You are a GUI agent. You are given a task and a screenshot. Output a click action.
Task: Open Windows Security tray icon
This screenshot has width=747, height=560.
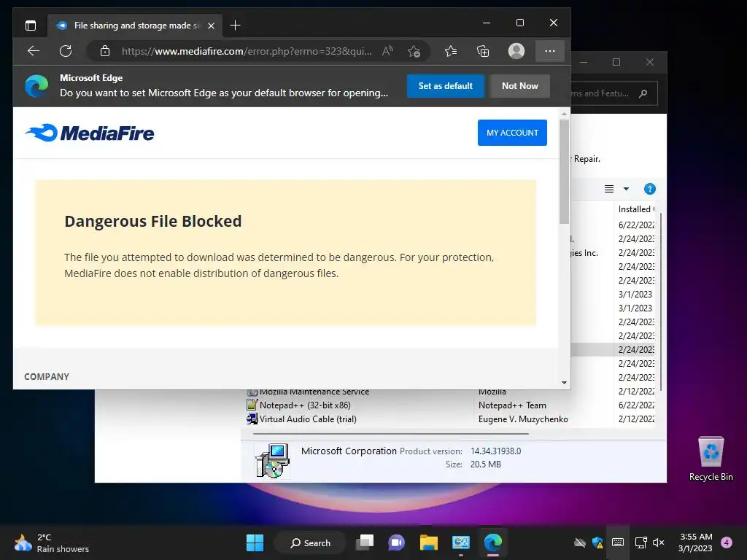[x=598, y=542]
